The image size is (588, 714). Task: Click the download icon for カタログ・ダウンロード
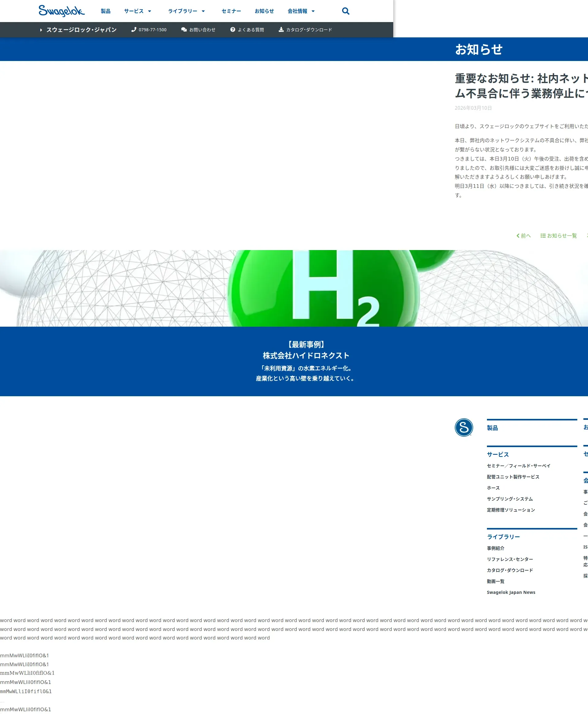281,29
